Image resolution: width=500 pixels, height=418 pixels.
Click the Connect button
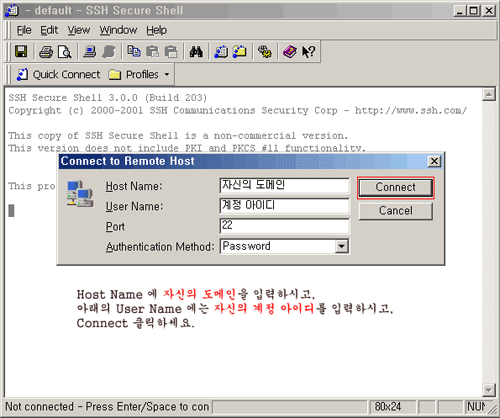[396, 188]
